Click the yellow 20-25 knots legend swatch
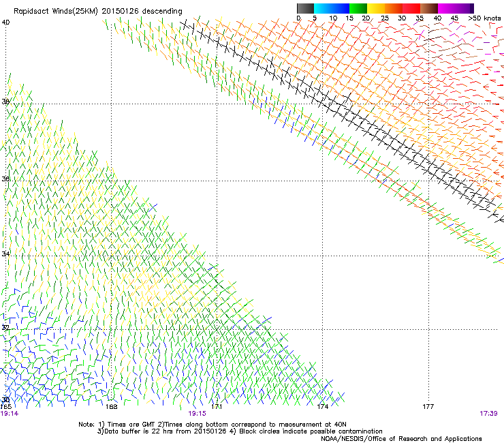 coord(376,8)
